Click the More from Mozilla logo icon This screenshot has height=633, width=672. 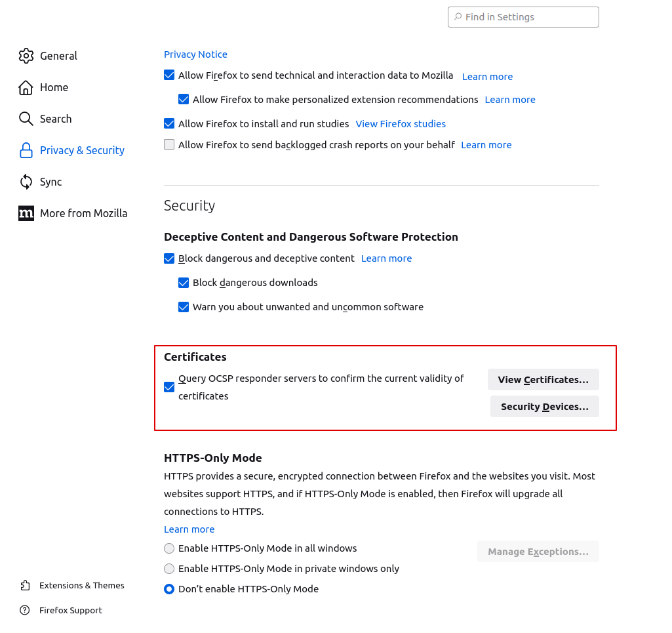tap(26, 213)
